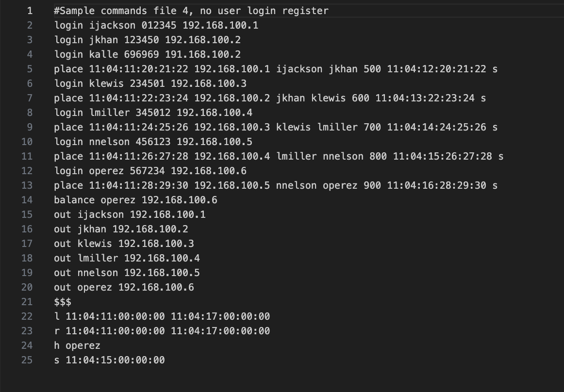Place the cursor in the comment on line 1

pyautogui.click(x=191, y=11)
